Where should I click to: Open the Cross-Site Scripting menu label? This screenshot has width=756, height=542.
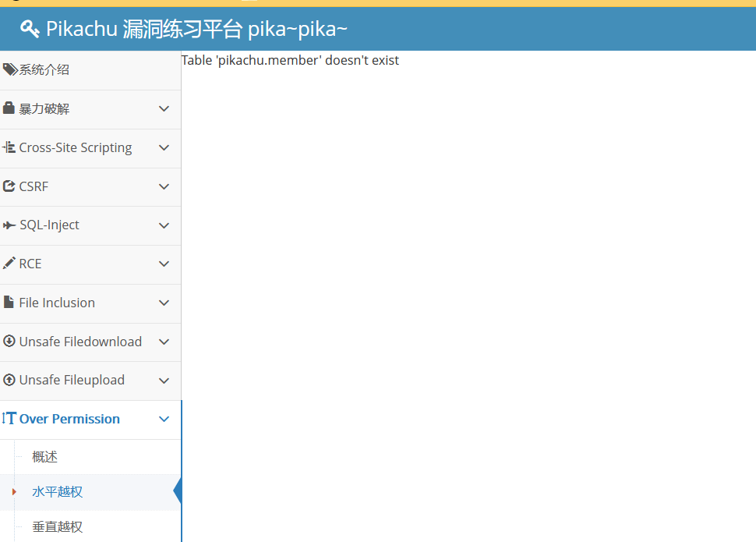tap(76, 147)
